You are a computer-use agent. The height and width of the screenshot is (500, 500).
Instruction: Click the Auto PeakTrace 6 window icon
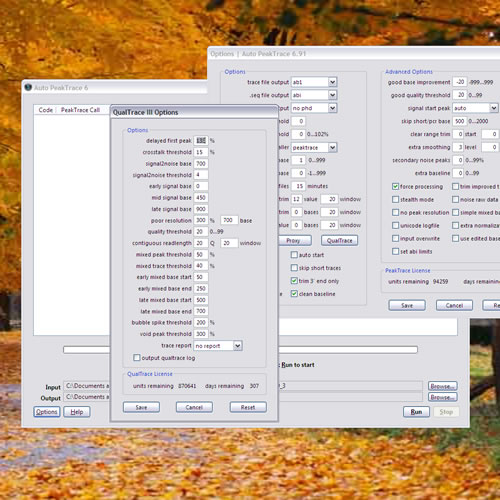point(29,87)
